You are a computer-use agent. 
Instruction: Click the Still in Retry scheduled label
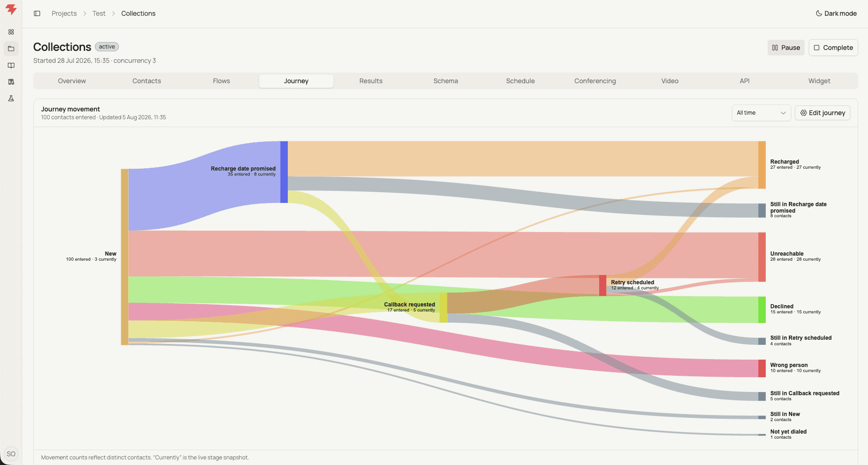click(801, 338)
